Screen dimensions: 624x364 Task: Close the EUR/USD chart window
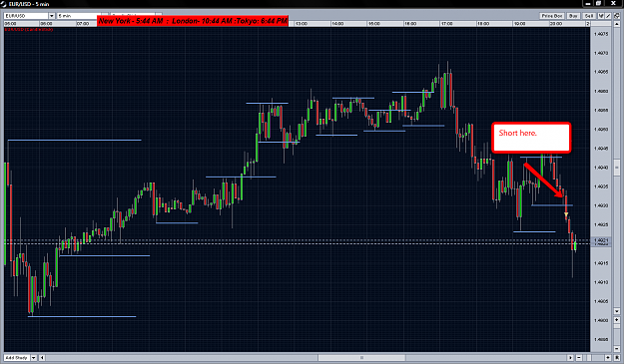[x=613, y=4]
